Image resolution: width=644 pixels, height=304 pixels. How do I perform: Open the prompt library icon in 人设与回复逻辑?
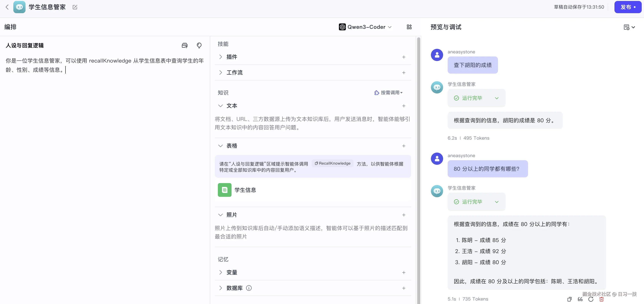[x=185, y=45]
